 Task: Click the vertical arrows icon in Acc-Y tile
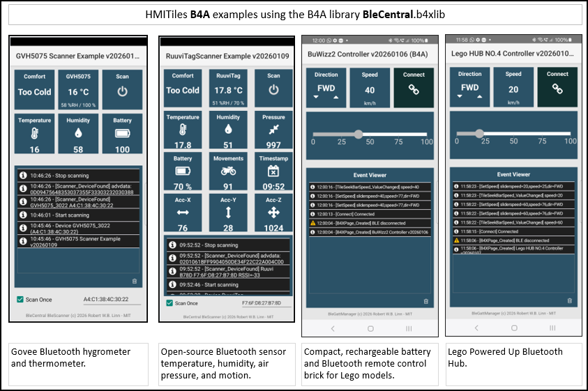228,213
